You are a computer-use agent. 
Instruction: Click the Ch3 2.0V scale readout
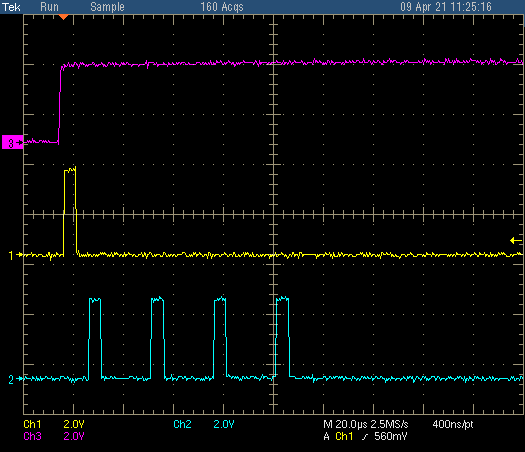pyautogui.click(x=54, y=436)
